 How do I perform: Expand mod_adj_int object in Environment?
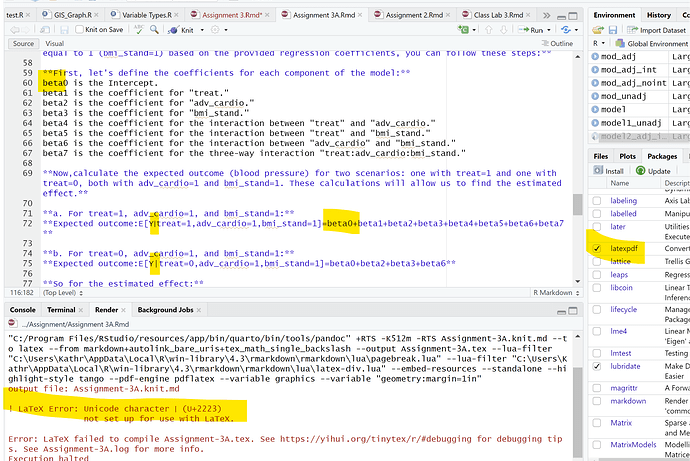[x=595, y=70]
